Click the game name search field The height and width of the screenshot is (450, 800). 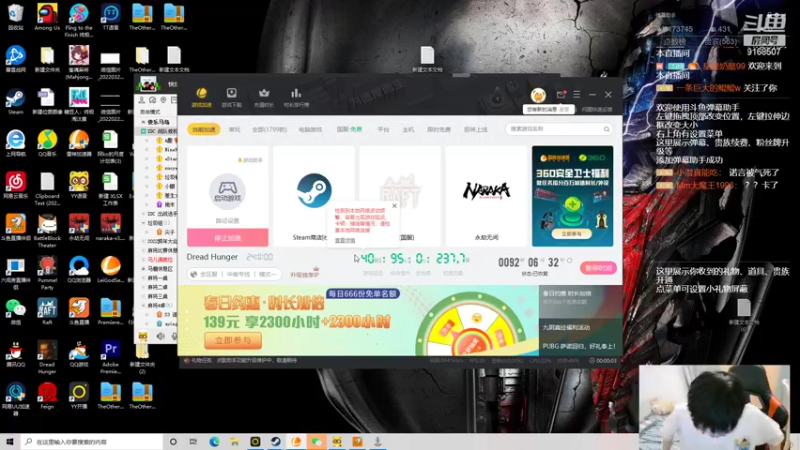click(x=558, y=129)
